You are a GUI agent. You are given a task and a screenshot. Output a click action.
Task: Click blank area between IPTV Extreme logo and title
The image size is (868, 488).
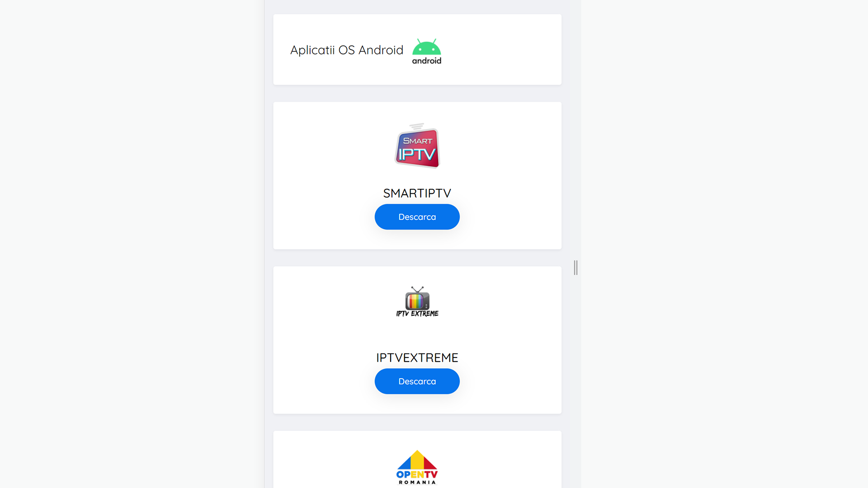tap(417, 334)
